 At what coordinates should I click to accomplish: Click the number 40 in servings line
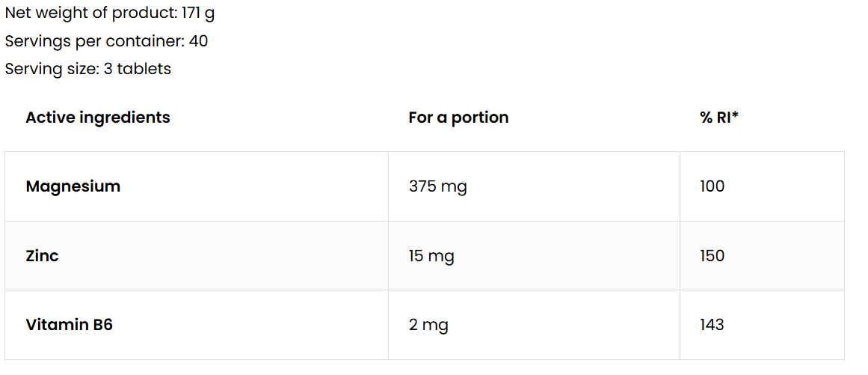coord(198,41)
